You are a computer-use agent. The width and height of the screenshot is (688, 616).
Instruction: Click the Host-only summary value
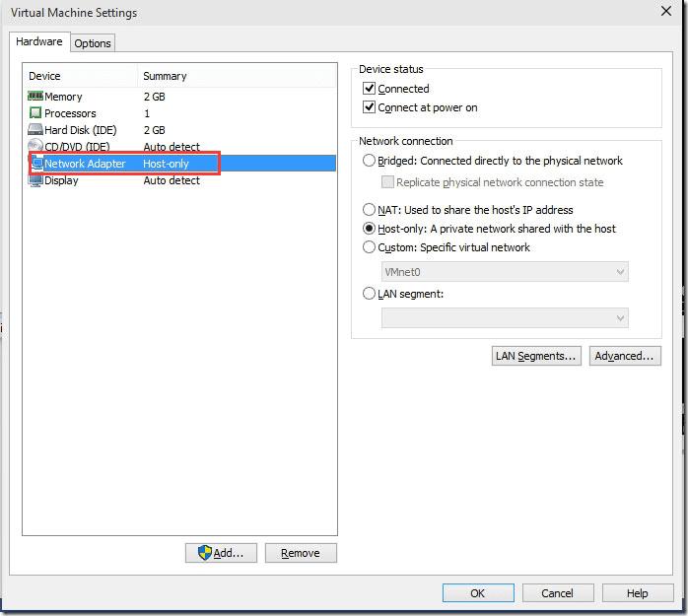(166, 164)
